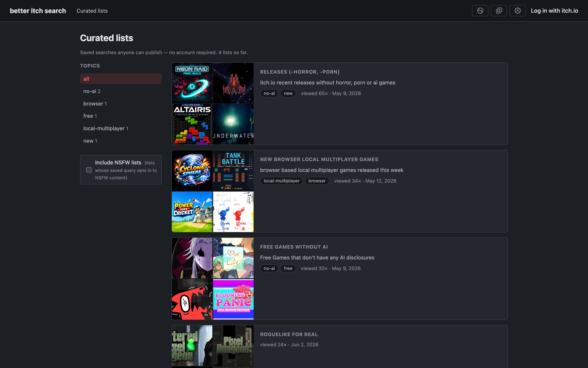Select the 'all' topic filter
This screenshot has height=368, width=588.
point(121,79)
